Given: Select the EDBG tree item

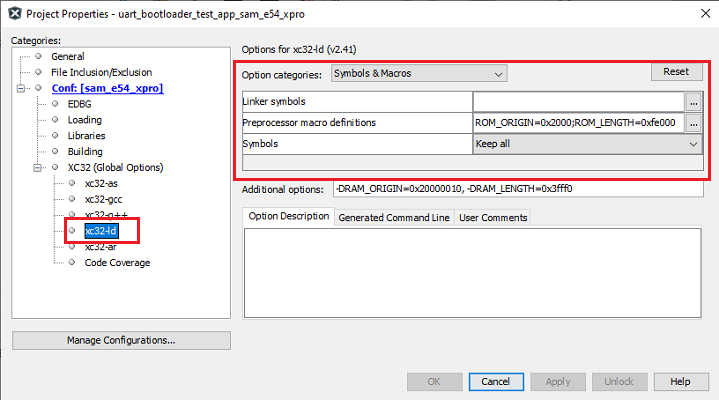Looking at the screenshot, I should click(x=80, y=104).
